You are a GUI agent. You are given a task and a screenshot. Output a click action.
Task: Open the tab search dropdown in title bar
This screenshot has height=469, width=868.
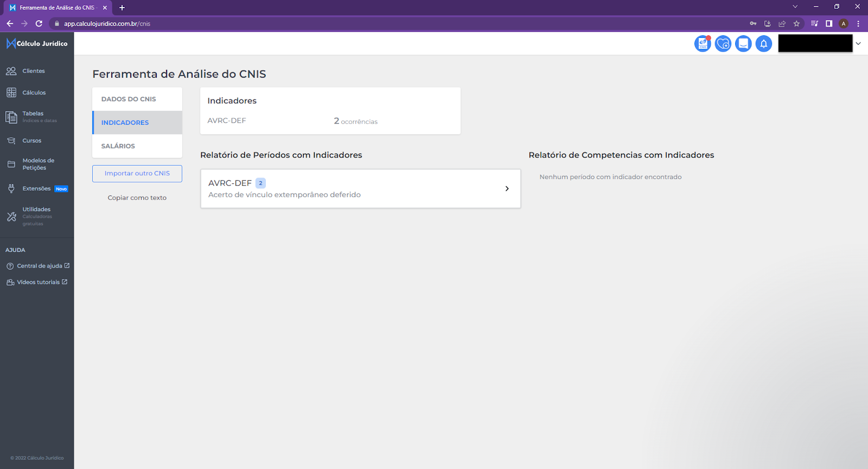[795, 7]
